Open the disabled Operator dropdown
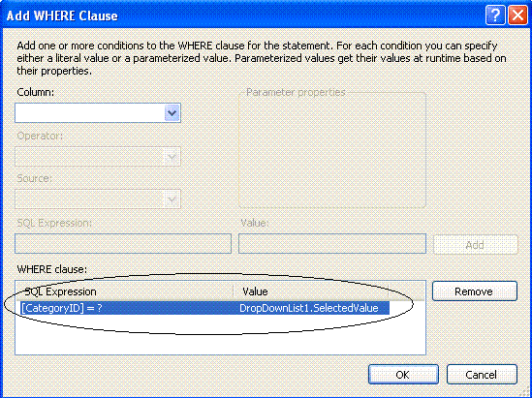This screenshot has width=532, height=398. pos(98,156)
